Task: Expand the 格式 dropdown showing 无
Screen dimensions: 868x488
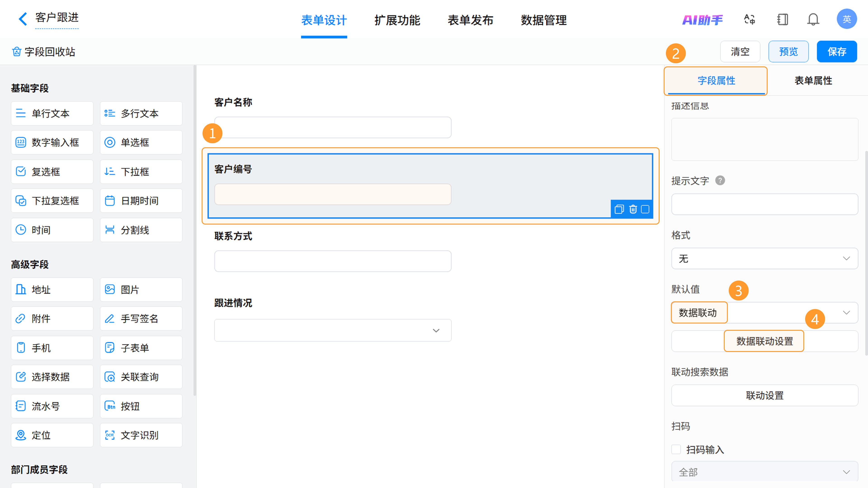Action: tap(764, 259)
